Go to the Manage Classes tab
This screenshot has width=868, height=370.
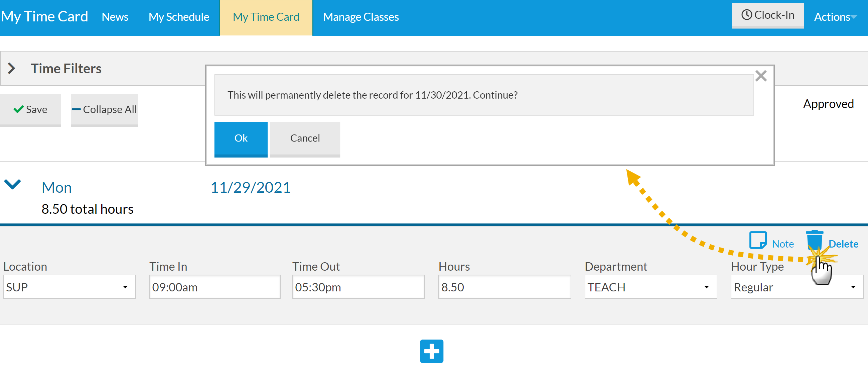coord(360,17)
